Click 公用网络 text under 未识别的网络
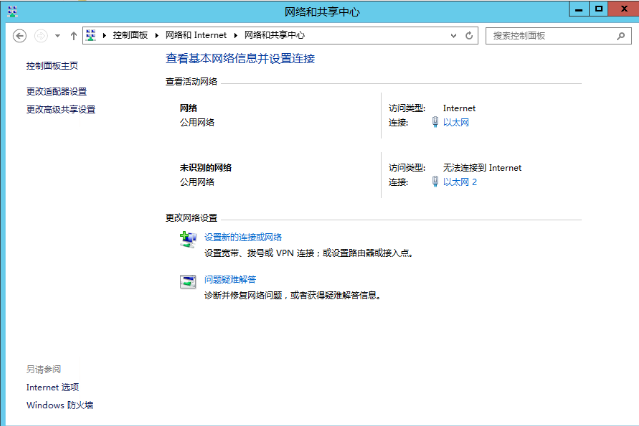The width and height of the screenshot is (639, 426). coord(197,182)
